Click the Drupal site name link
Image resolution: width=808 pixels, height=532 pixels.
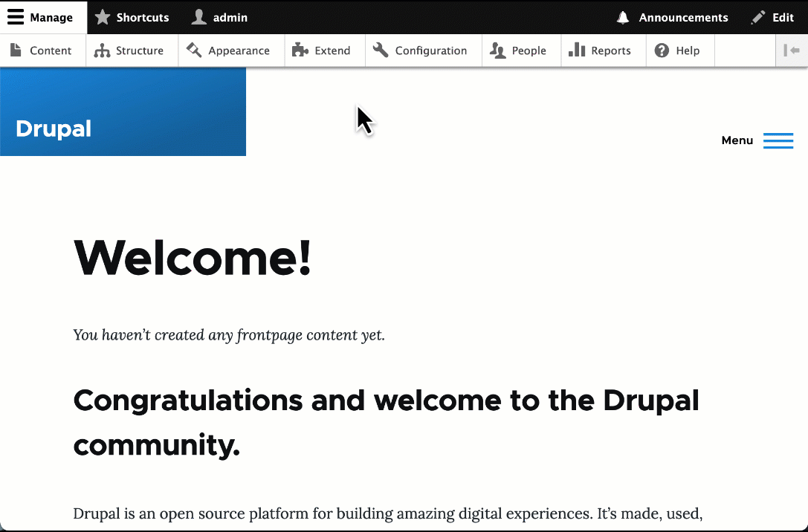click(54, 129)
